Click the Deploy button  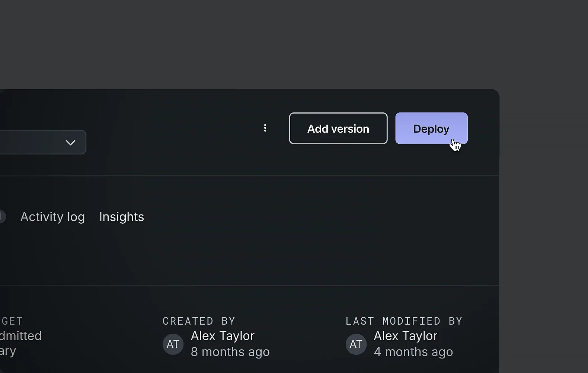pyautogui.click(x=431, y=128)
